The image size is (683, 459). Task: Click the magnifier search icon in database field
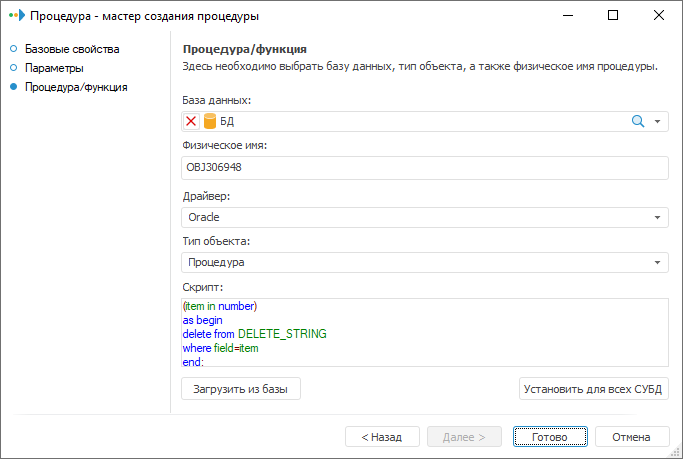point(637,121)
